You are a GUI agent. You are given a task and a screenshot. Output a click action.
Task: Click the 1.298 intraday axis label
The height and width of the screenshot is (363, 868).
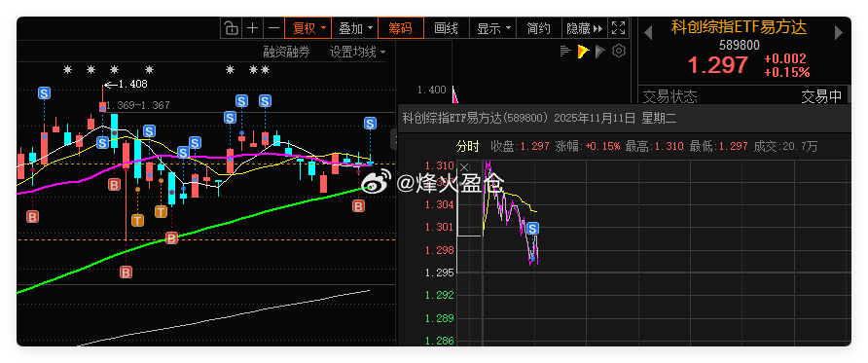(x=439, y=250)
